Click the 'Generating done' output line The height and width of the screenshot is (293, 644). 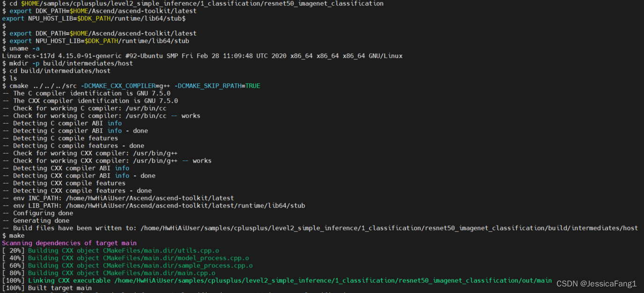pos(36,220)
